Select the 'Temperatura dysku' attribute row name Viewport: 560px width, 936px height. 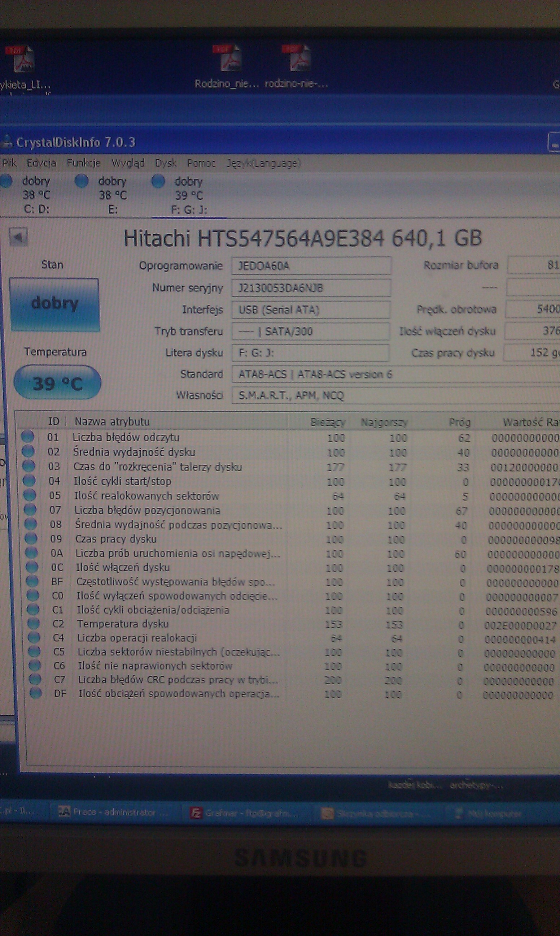pos(123,624)
